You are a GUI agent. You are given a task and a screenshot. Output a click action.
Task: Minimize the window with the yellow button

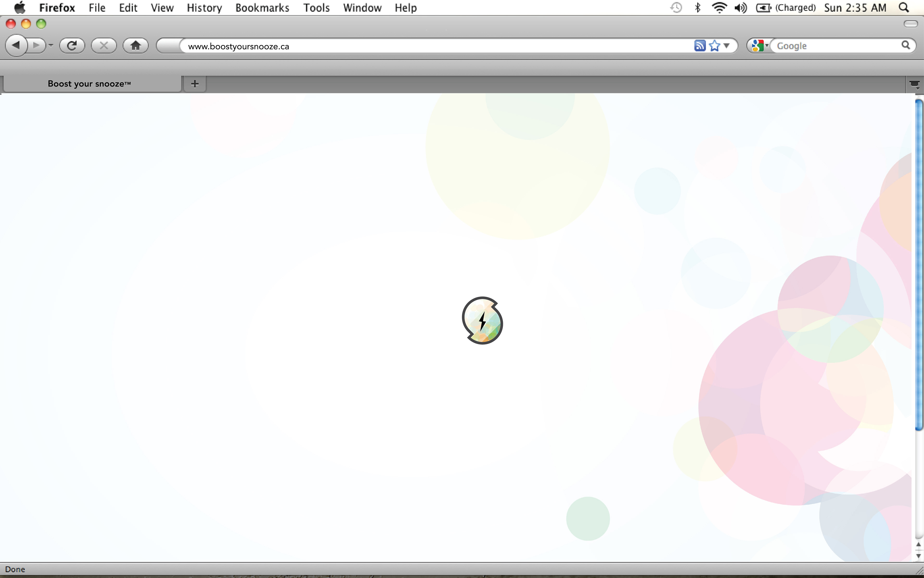[x=26, y=24]
